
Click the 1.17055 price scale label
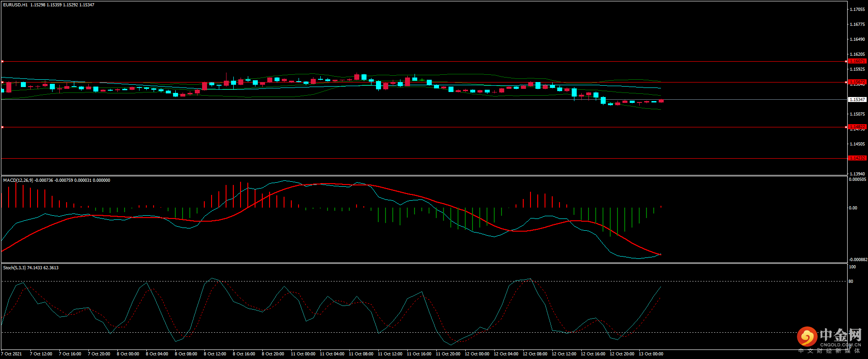pos(857,10)
